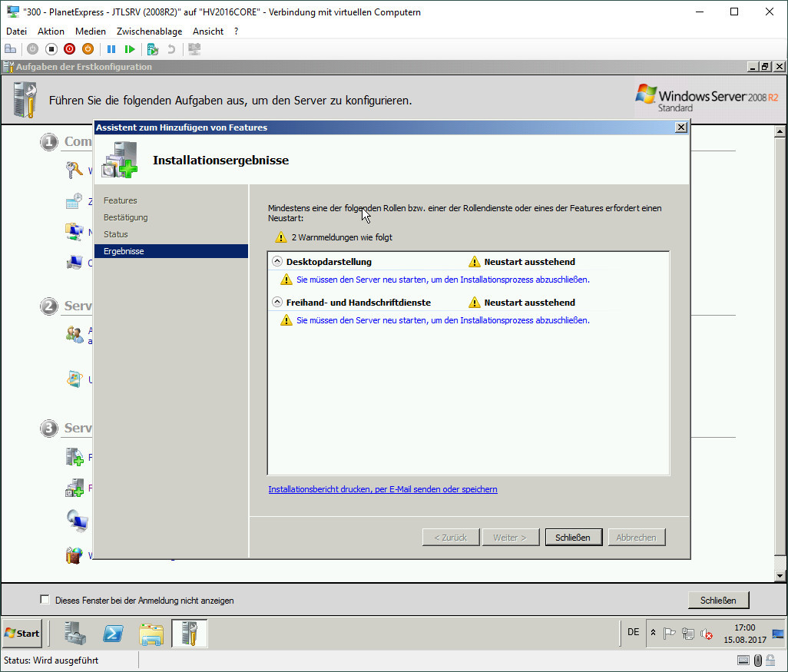Open Windows PowerShell from the taskbar
The width and height of the screenshot is (788, 672).
pos(115,633)
